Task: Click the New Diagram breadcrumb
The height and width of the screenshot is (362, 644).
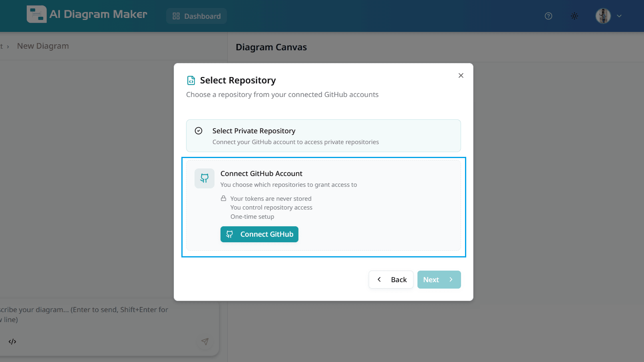Action: (43, 46)
